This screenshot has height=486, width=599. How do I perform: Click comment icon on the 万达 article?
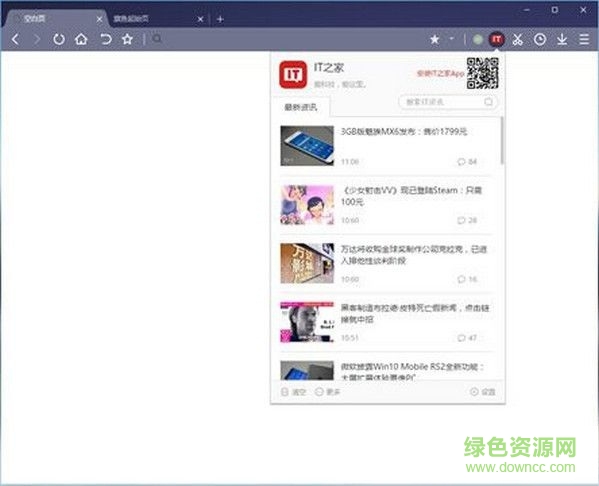tap(461, 279)
